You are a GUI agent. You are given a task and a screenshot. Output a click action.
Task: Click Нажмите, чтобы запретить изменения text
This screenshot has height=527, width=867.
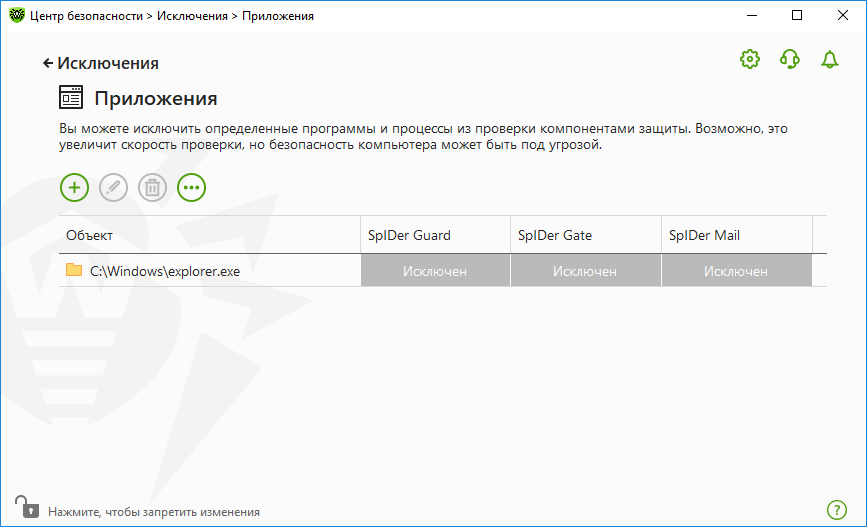154,512
